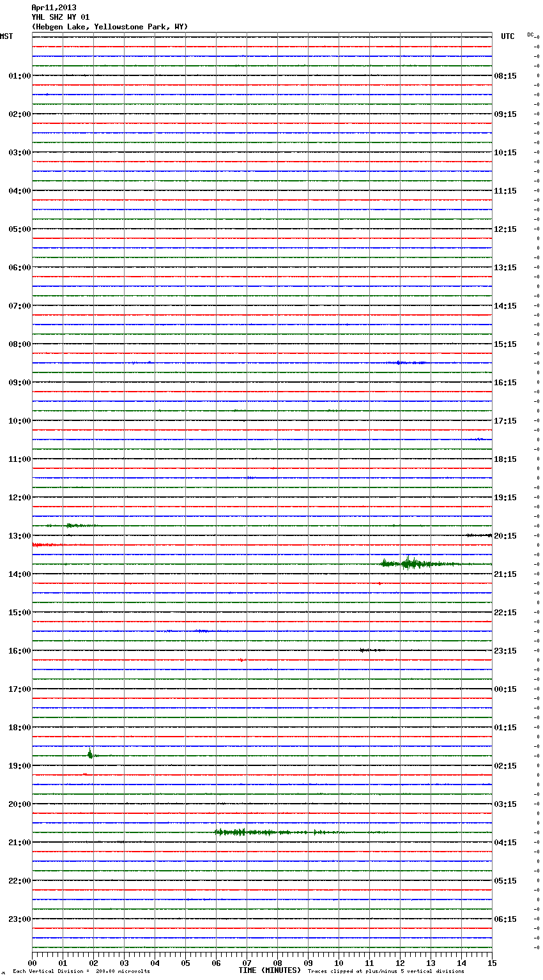Click the "21:15" UTC time label
This screenshot has height=980, width=543.
pos(505,574)
